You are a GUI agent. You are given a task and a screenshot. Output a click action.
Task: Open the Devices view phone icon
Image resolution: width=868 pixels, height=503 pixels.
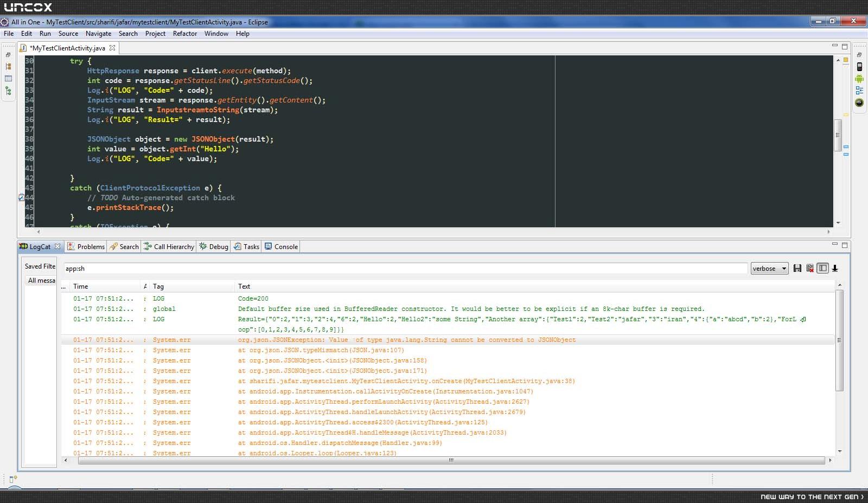pos(859,67)
